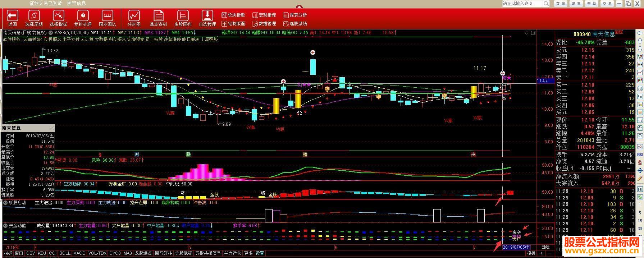Expand the 妖股启动 indicator panel options

(x=5, y=203)
